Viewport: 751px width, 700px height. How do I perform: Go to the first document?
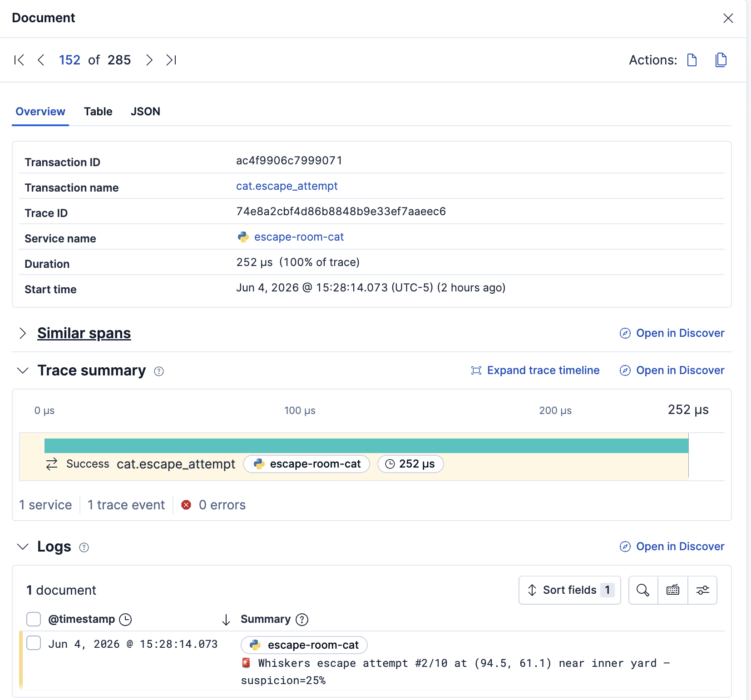[x=19, y=60]
